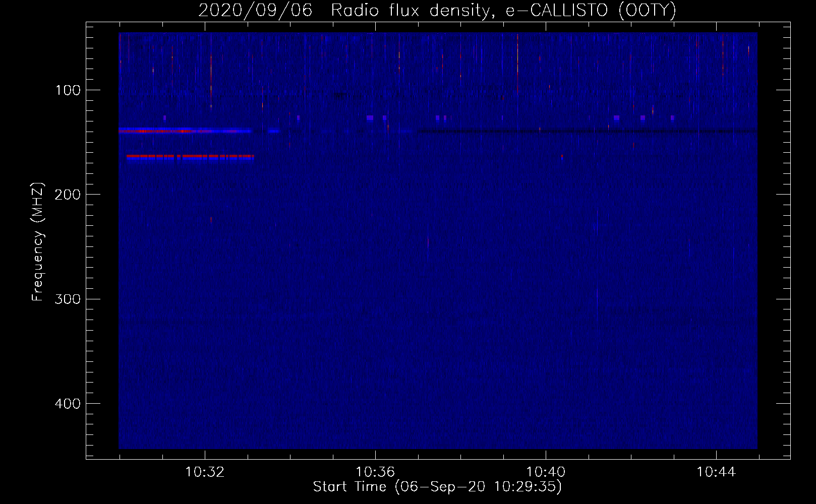
Task: Click the 'Start Time (06-Sep-20 10:29:35)' label
Action: 437,487
